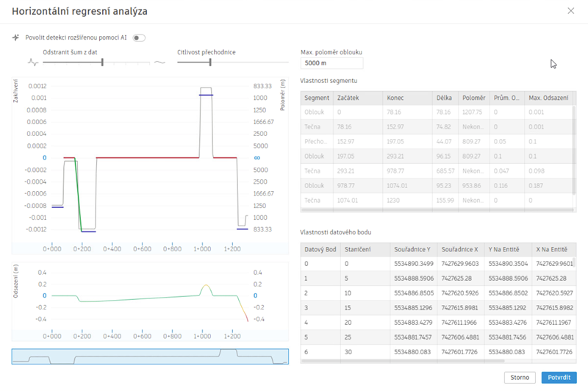This screenshot has width=588, height=391.
Task: Close the Horizontální regresní analýza dialog
Action: coord(571,11)
